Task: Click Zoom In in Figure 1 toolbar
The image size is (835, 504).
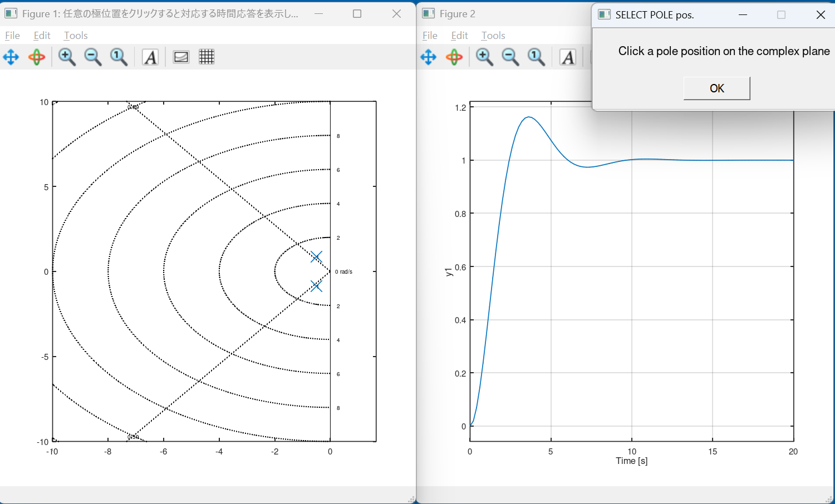Action: [x=67, y=57]
